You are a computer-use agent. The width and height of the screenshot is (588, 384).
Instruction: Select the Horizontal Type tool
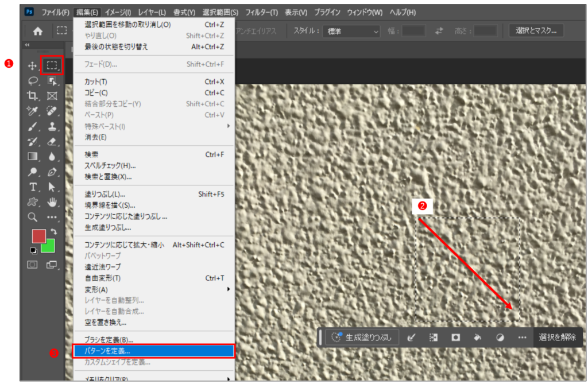[x=33, y=187]
